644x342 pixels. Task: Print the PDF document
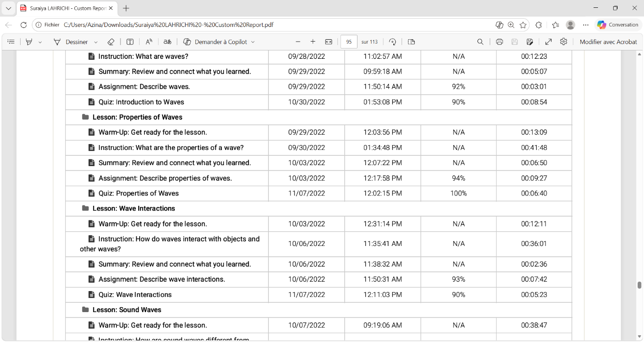tap(499, 42)
